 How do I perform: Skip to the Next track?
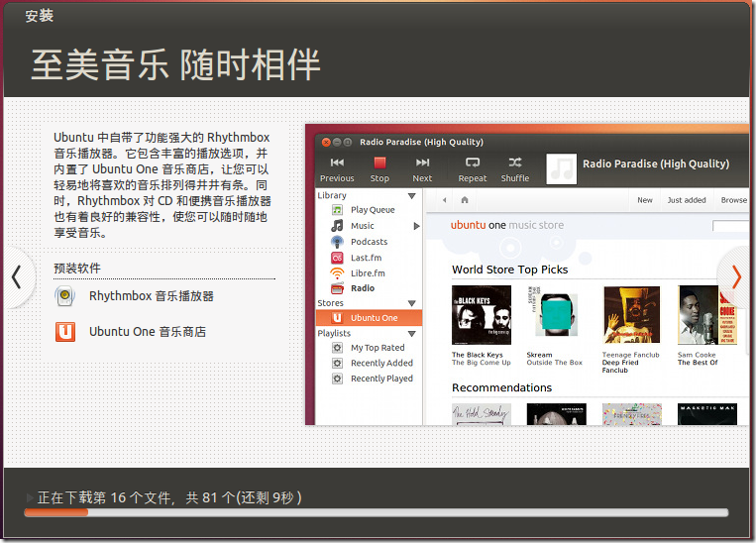pos(422,169)
